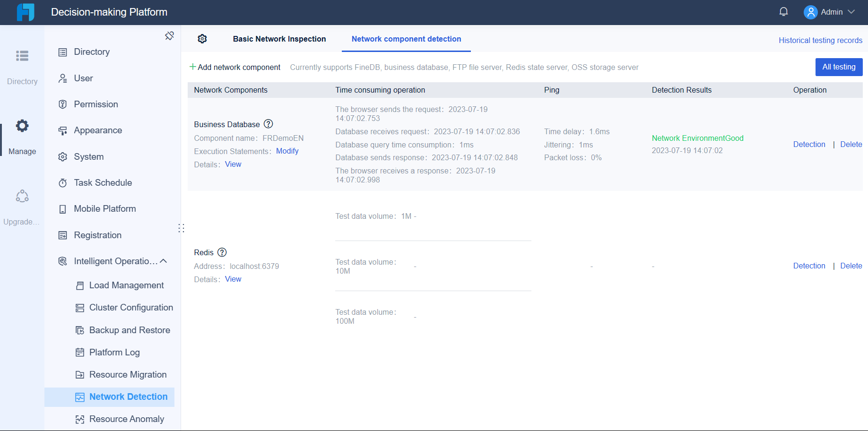
Task: Click the All testing button
Action: (839, 67)
